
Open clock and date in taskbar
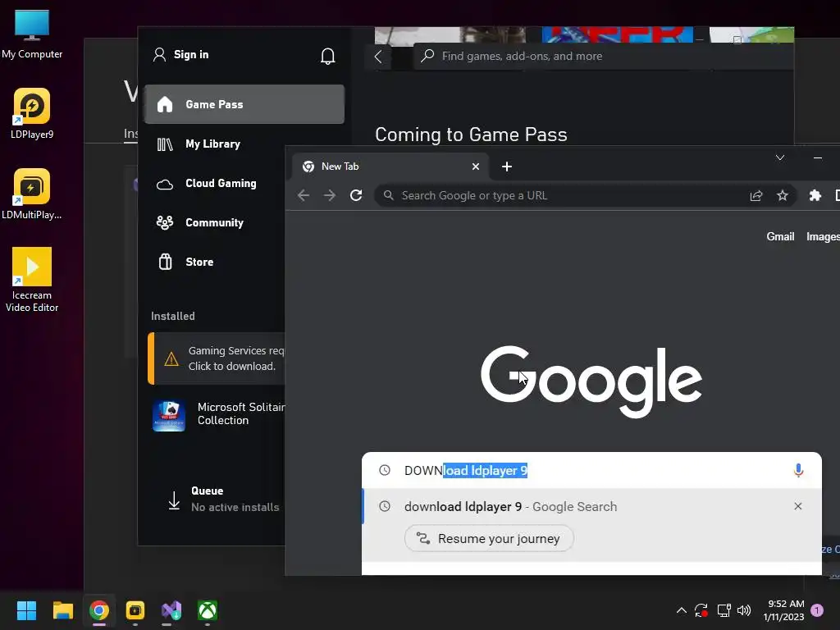click(x=783, y=610)
